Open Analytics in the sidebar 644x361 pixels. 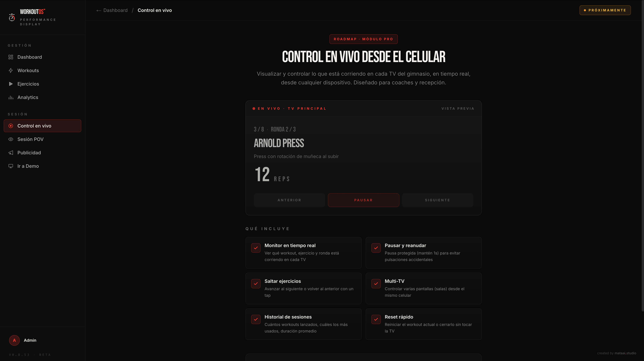tap(42, 97)
